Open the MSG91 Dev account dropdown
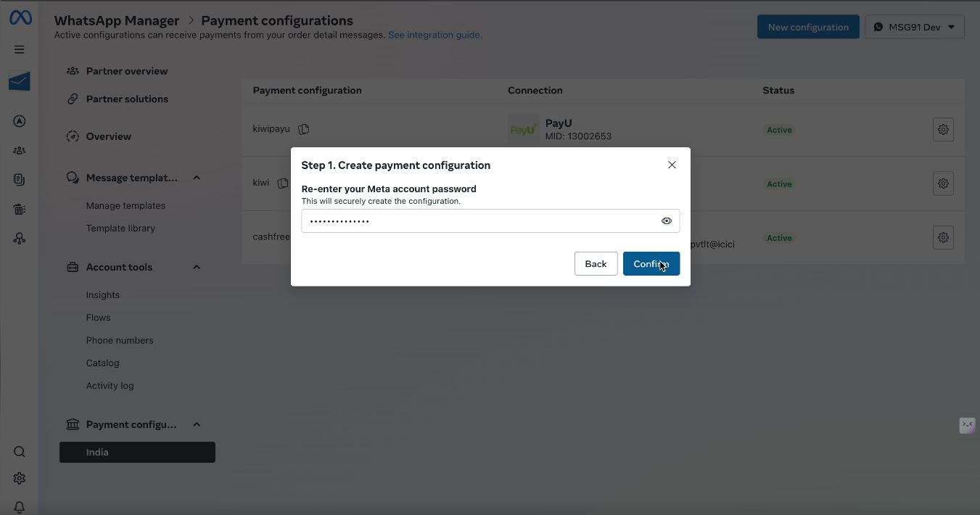This screenshot has height=515, width=980. (x=915, y=27)
